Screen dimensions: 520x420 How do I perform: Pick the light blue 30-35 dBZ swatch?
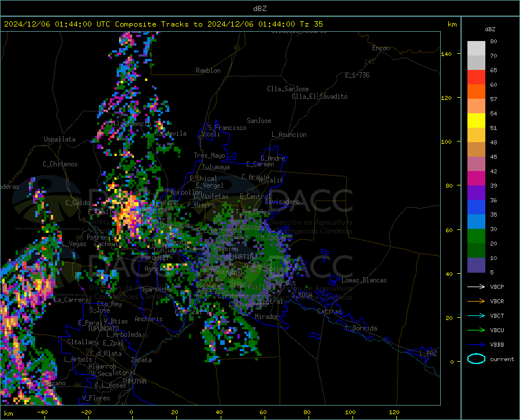[x=476, y=222]
